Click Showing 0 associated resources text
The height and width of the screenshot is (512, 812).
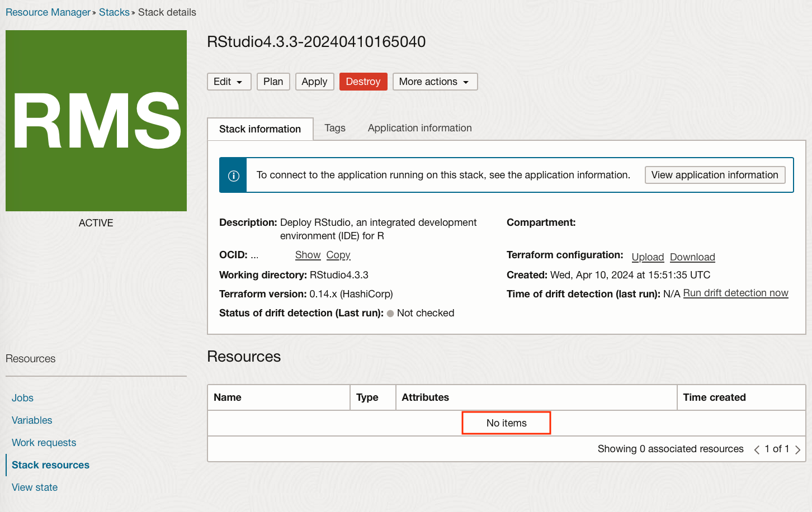click(671, 449)
